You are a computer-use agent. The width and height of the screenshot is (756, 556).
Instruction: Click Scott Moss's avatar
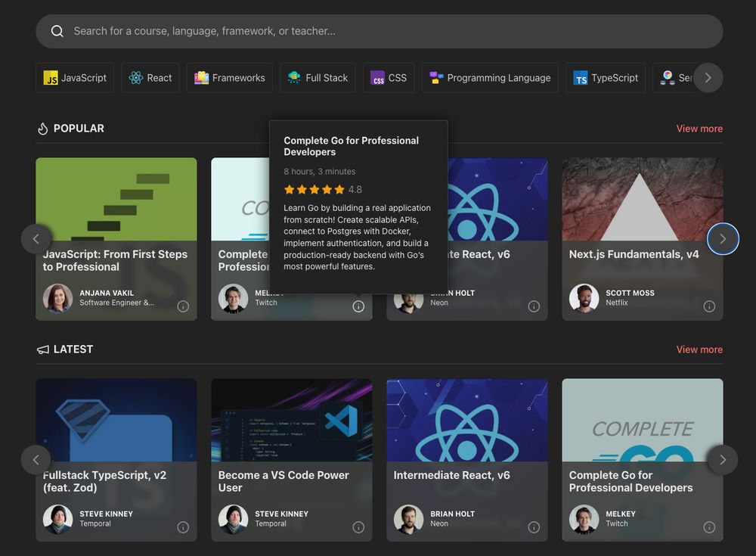(x=584, y=298)
